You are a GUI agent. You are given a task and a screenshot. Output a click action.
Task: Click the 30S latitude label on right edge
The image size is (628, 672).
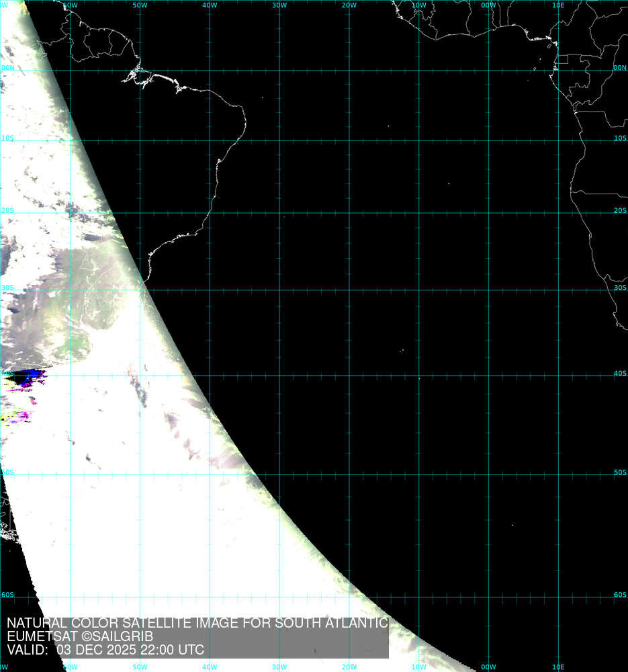coord(619,288)
